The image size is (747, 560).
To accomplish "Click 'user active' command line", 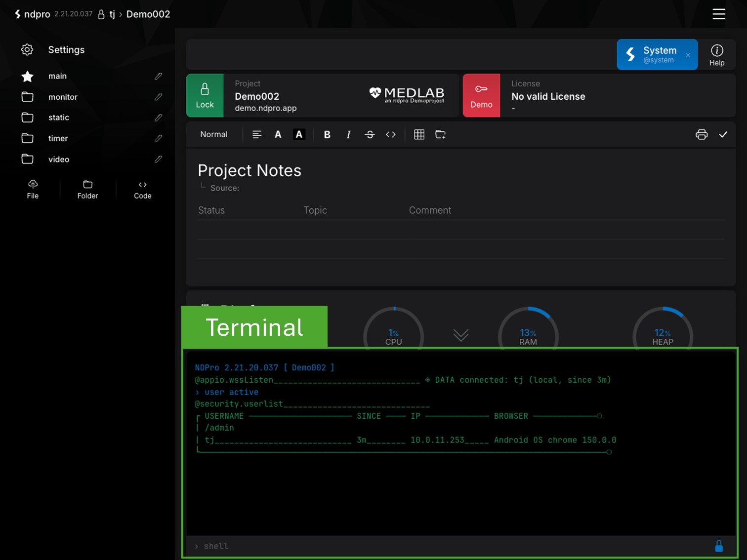I will [x=227, y=392].
